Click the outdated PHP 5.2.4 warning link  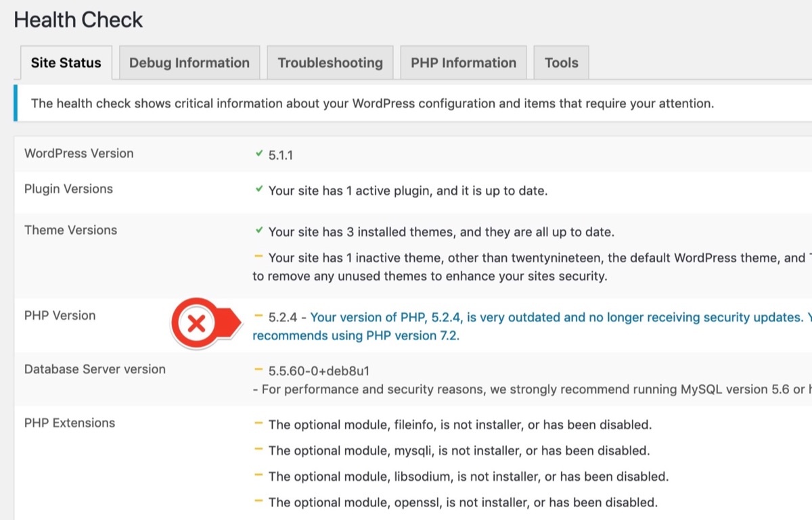(x=532, y=326)
